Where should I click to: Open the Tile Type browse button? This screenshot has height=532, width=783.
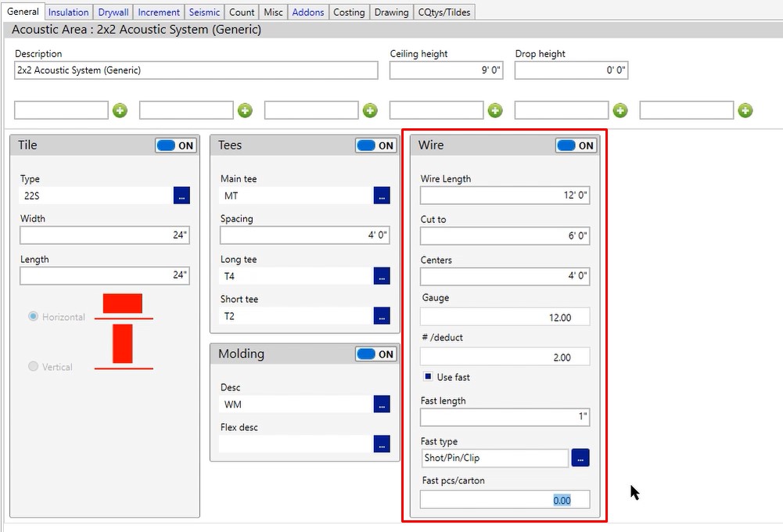point(181,196)
